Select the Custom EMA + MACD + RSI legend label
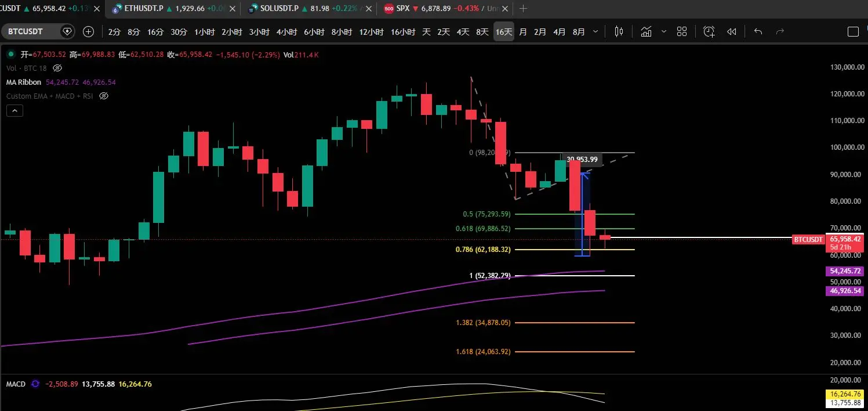The height and width of the screenshot is (411, 868). [x=50, y=96]
